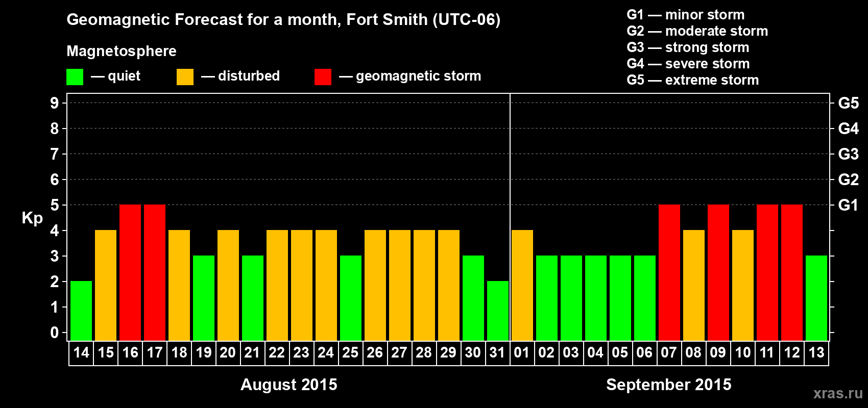Image resolution: width=868 pixels, height=408 pixels.
Task: Select the green bar for September 13
Action: point(816,298)
